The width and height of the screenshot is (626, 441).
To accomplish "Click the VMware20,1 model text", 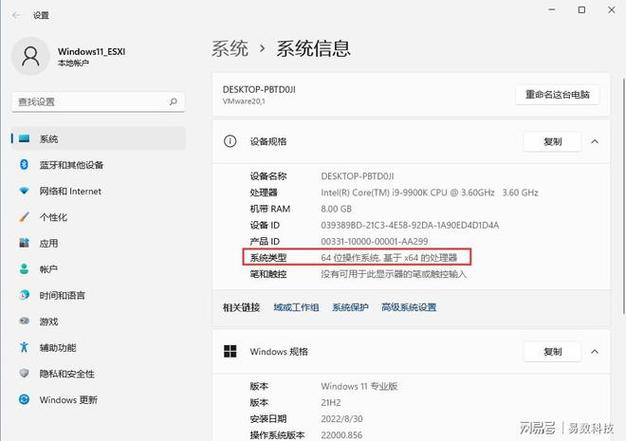I will tap(244, 101).
